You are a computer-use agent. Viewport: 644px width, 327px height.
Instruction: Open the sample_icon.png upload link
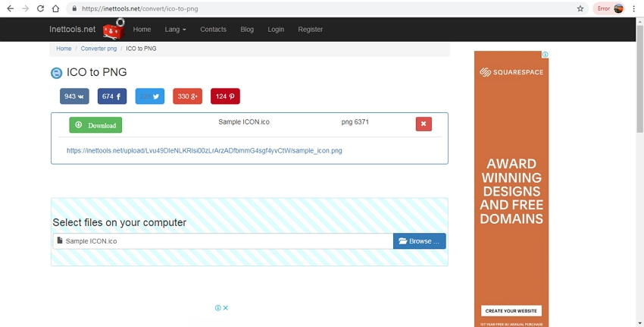pos(205,151)
